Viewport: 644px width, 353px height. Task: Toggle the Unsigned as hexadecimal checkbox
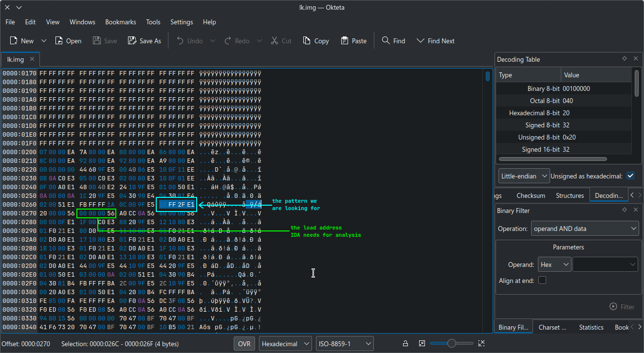[631, 176]
